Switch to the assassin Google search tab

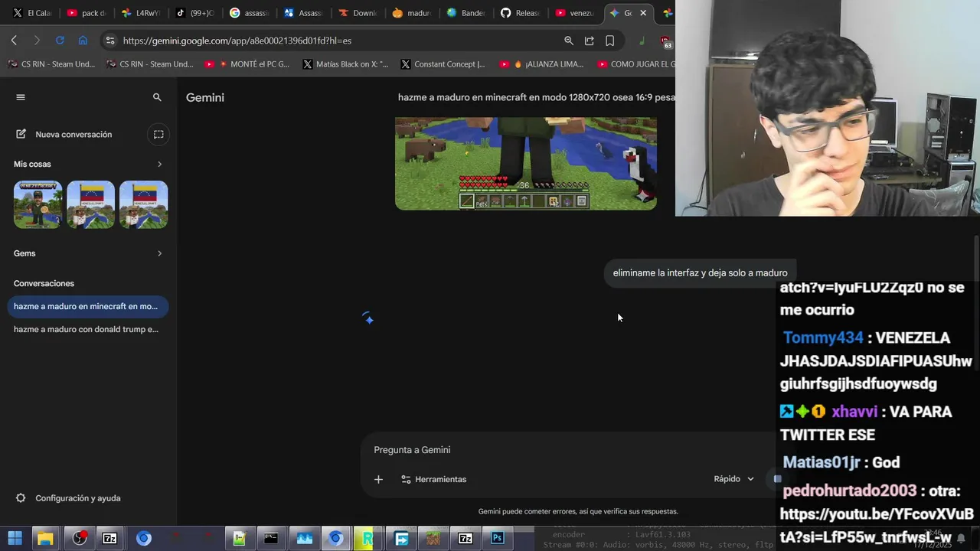[x=249, y=13]
